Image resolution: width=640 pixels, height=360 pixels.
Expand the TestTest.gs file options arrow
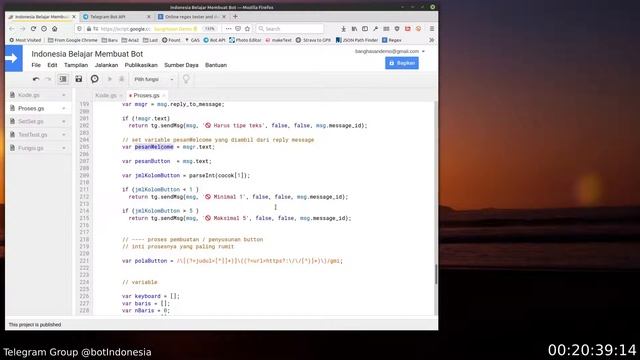click(64, 135)
